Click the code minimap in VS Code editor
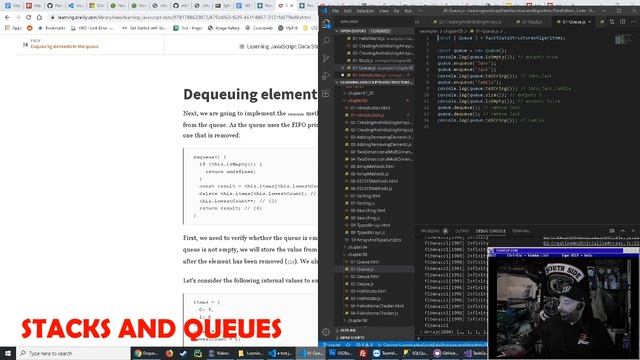Image resolution: width=640 pixels, height=360 pixels. point(622,40)
